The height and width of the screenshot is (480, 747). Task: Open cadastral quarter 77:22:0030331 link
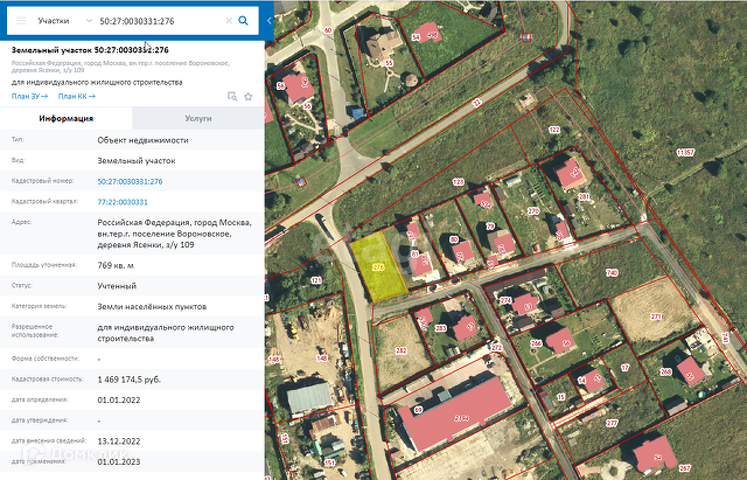click(x=122, y=202)
